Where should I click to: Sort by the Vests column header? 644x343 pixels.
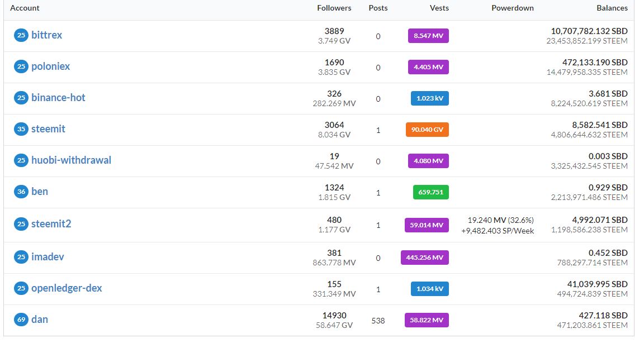coord(439,8)
